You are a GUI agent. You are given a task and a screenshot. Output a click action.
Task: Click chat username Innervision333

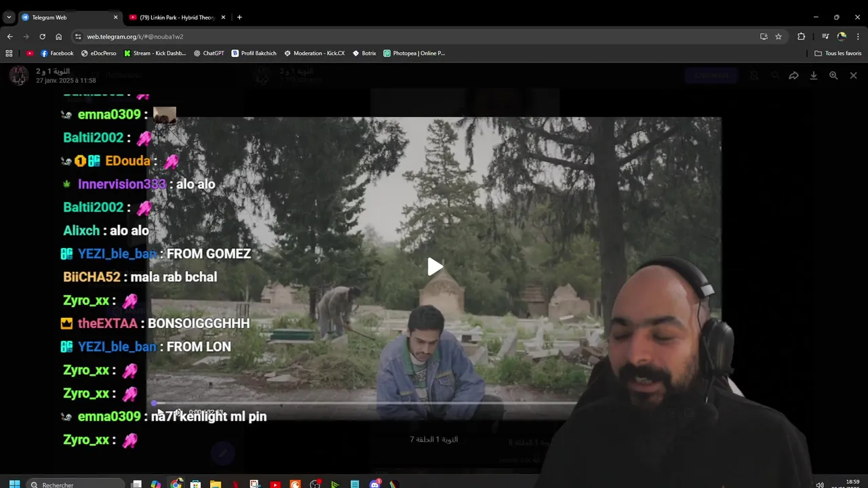(x=122, y=184)
